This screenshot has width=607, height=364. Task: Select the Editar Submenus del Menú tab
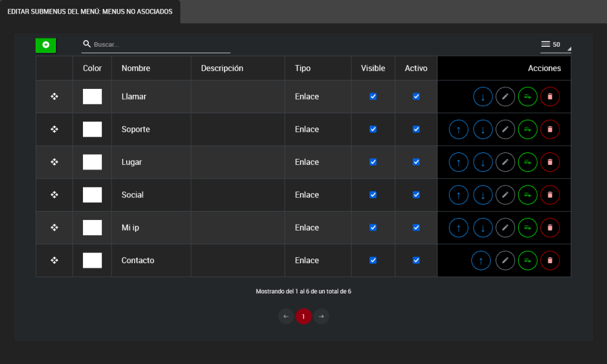90,12
